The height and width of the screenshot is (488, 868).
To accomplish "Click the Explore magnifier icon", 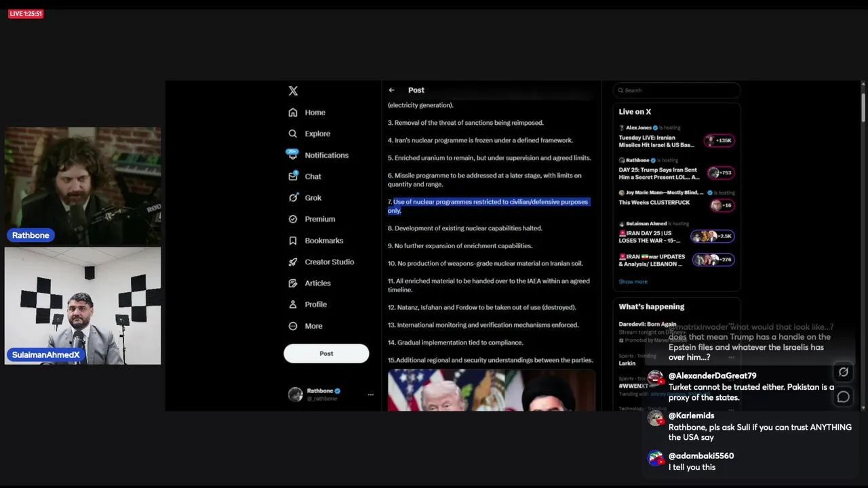I will (293, 134).
